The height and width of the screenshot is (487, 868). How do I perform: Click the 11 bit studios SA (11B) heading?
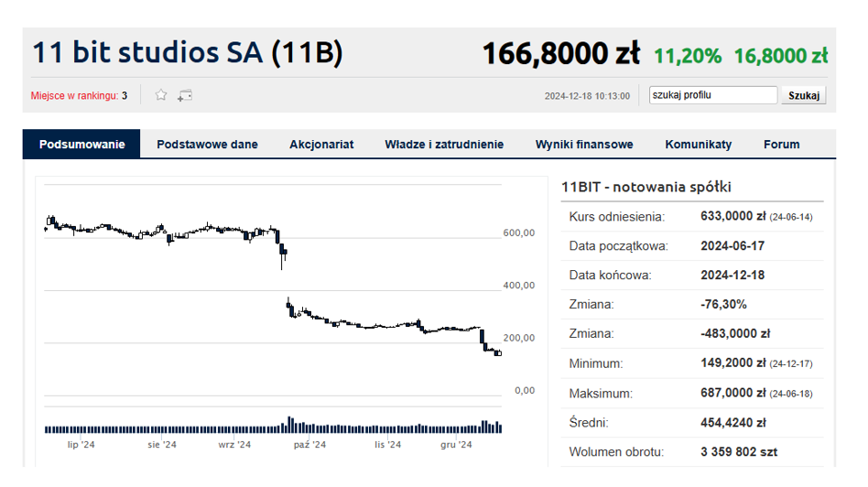188,53
